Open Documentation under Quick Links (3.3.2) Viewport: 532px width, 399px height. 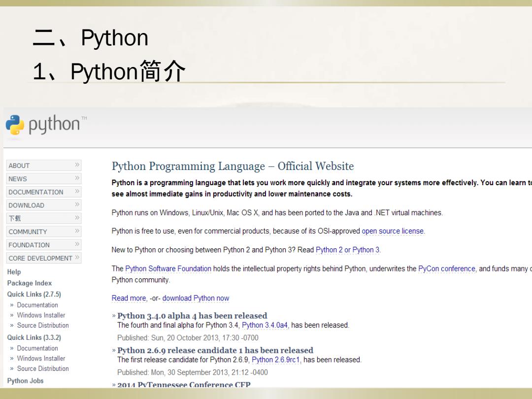(x=37, y=348)
